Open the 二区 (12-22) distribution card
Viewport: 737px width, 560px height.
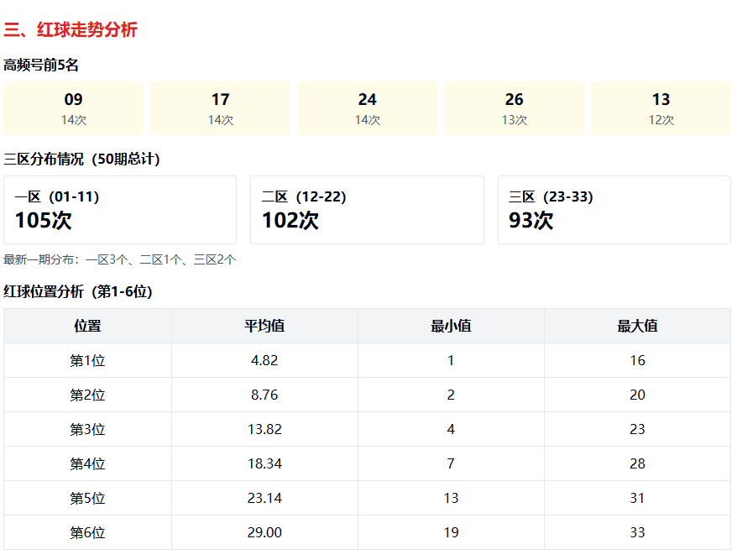click(367, 210)
